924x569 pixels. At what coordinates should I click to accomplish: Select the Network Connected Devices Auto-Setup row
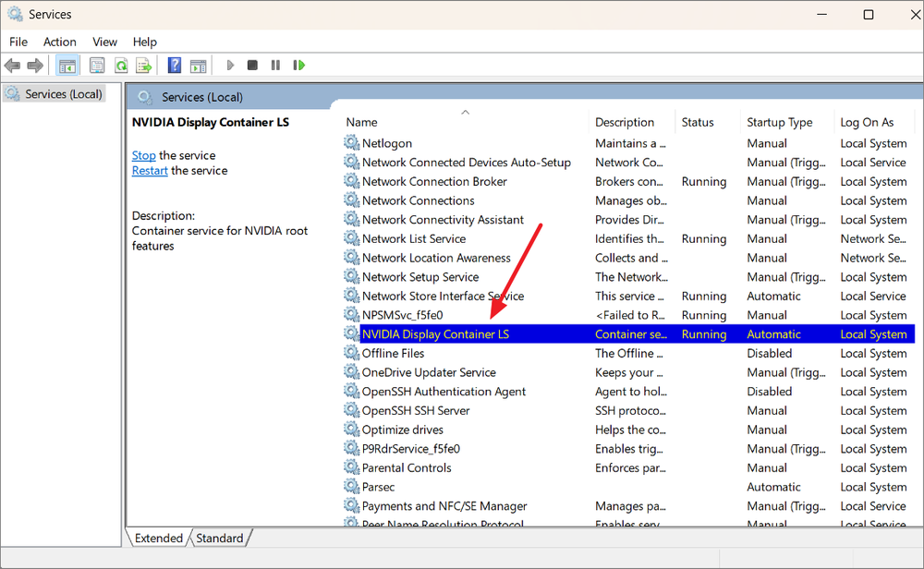pyautogui.click(x=628, y=162)
